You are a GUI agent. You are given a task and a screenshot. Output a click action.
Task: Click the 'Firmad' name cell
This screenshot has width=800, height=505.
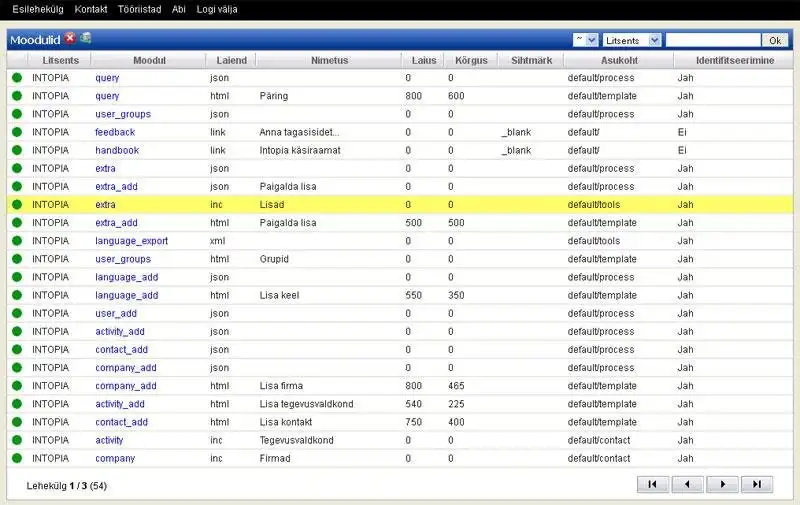pos(274,458)
